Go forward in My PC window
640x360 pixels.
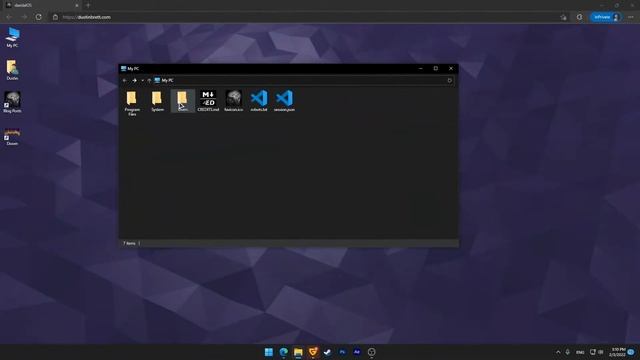click(x=134, y=80)
